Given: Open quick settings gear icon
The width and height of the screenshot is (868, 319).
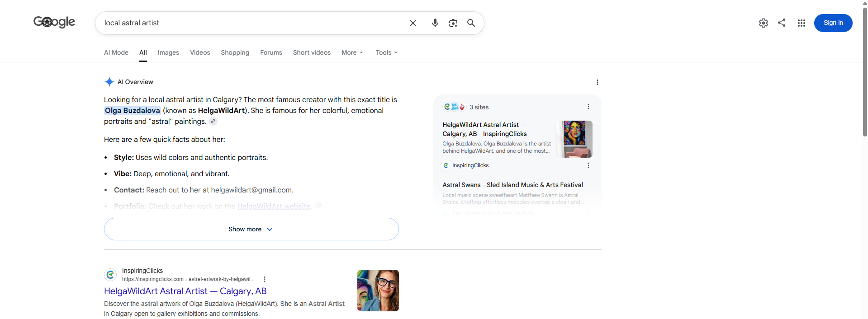Looking at the screenshot, I should [764, 23].
